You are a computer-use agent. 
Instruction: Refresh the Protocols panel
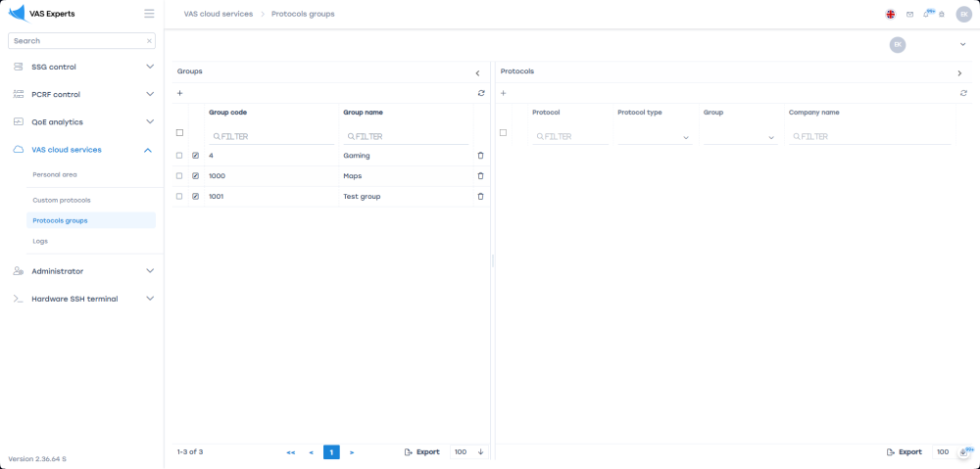tap(963, 93)
